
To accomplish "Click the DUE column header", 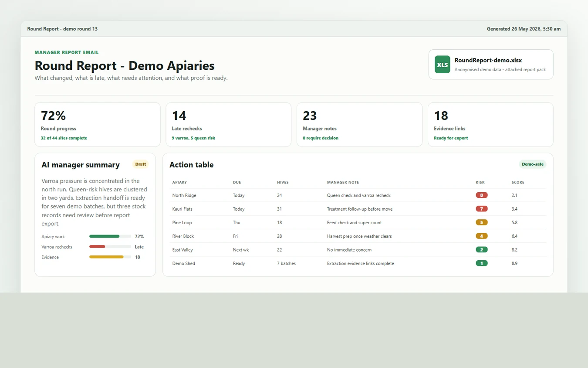I will (237, 182).
